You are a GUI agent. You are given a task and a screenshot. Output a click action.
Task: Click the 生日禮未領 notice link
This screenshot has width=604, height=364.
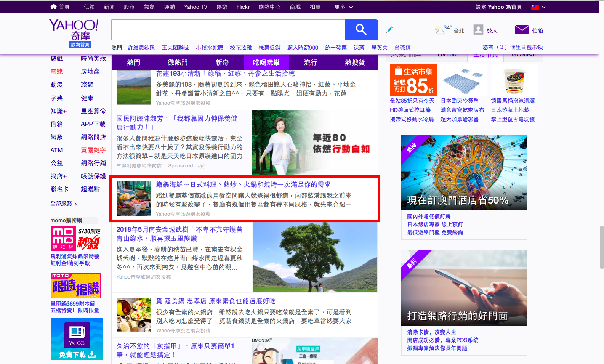[x=513, y=47]
